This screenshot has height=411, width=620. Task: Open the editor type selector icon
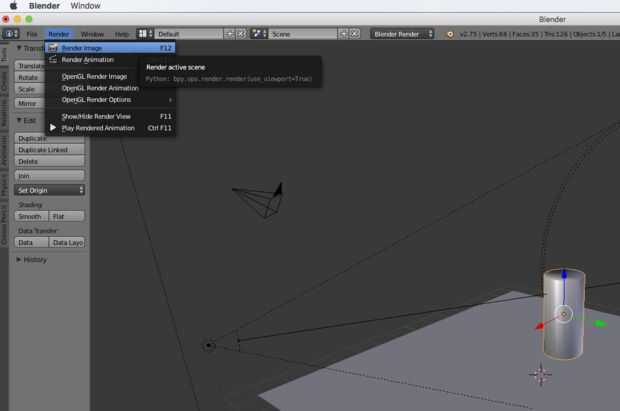(11, 34)
